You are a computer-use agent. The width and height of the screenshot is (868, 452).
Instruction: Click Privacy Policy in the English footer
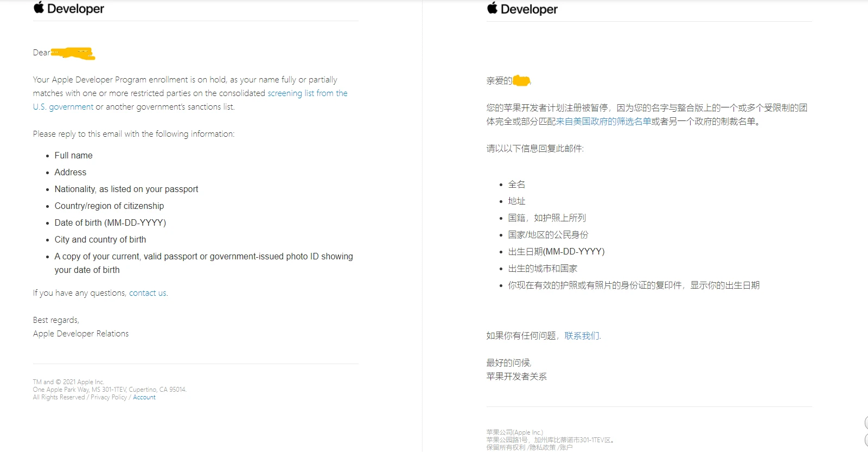[108, 397]
